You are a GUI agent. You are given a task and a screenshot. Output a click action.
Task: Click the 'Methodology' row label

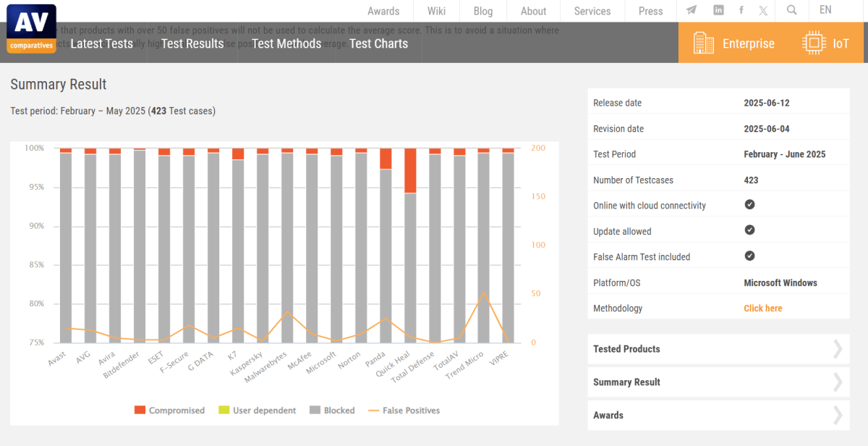click(618, 308)
